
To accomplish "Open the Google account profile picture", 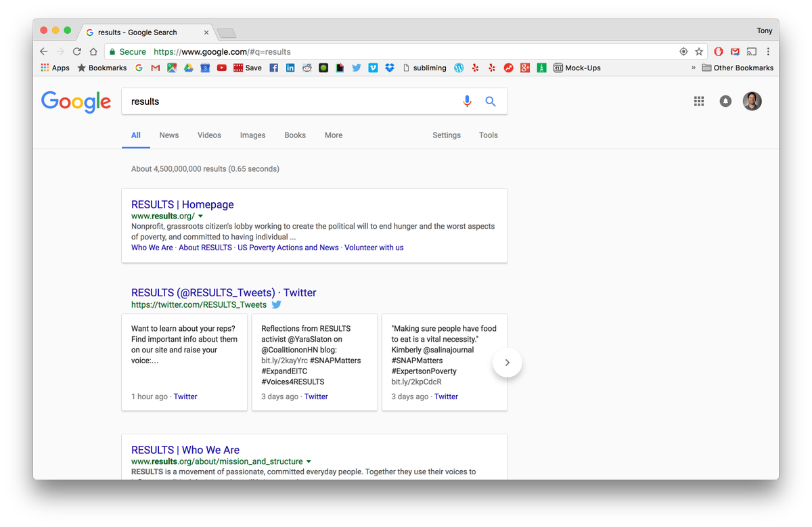I will pos(752,101).
